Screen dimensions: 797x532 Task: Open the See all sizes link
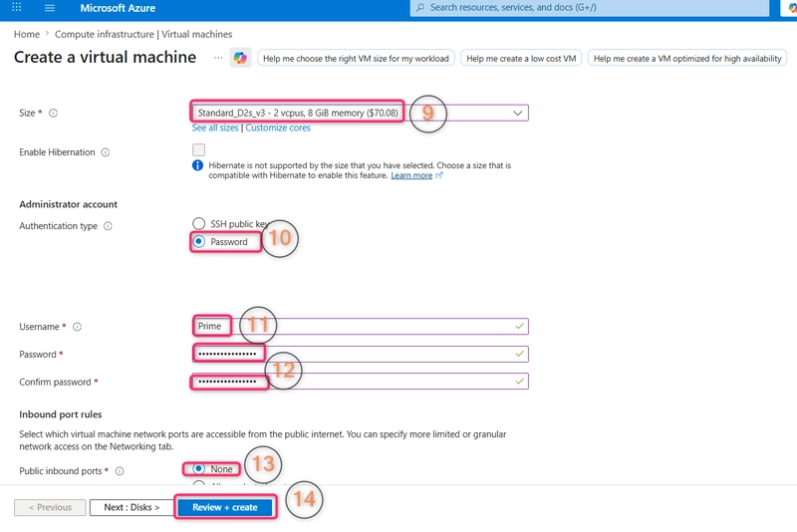pyautogui.click(x=215, y=128)
